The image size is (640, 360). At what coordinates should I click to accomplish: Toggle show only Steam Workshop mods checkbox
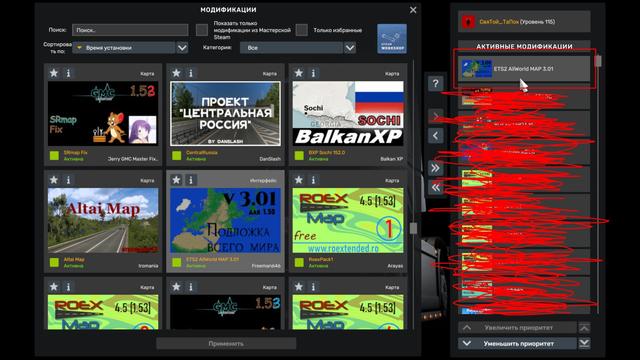202,30
